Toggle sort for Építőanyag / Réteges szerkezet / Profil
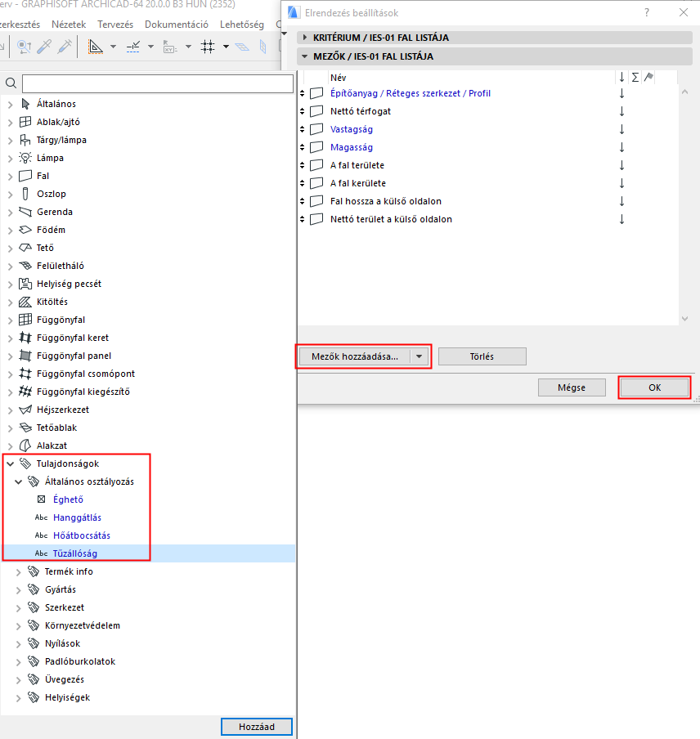 click(621, 93)
